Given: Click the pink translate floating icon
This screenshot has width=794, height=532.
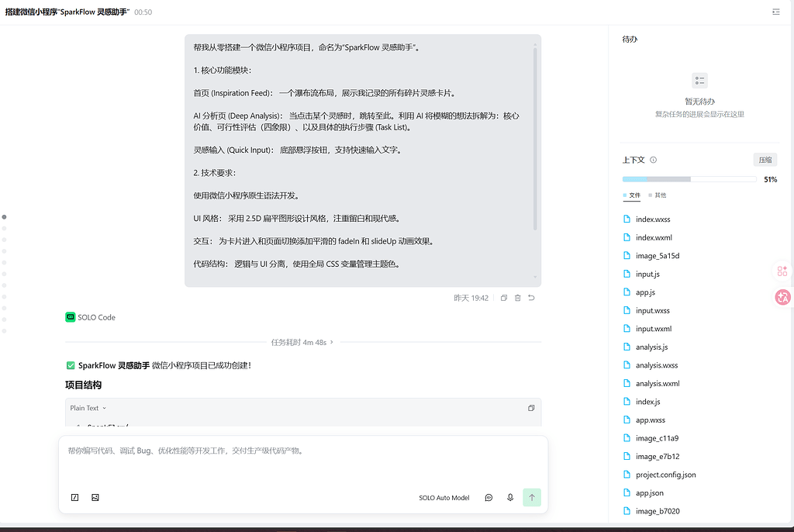Looking at the screenshot, I should (x=783, y=298).
